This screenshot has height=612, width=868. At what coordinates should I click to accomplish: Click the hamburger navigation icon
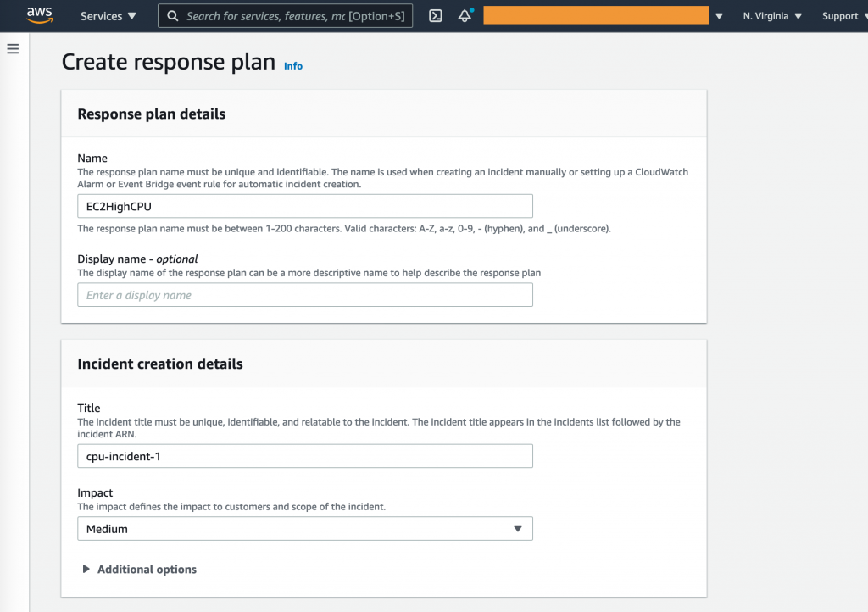tap(13, 48)
